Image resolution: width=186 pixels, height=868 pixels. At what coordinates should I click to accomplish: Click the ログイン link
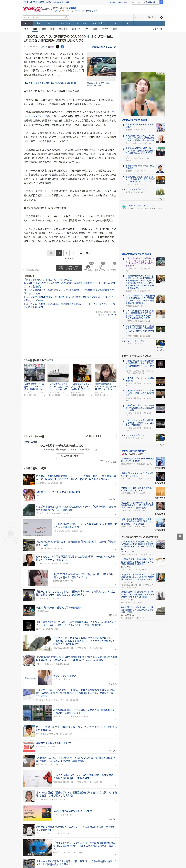(57, 11)
